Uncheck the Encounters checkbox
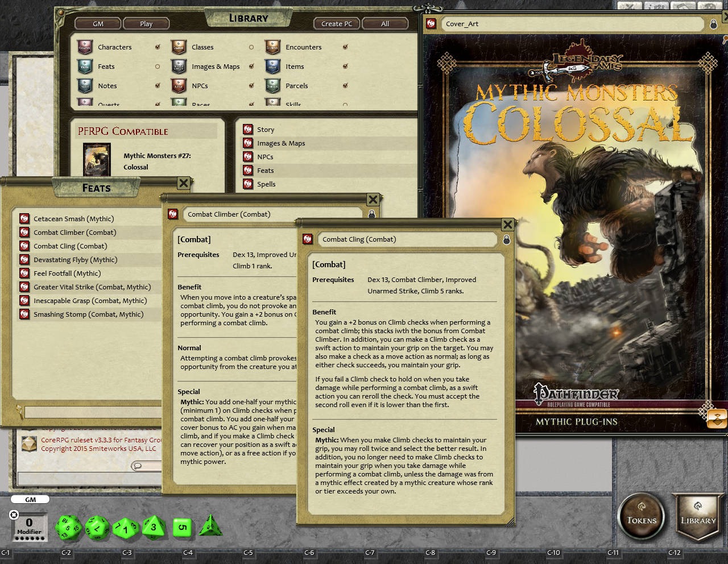This screenshot has width=728, height=564. point(345,47)
